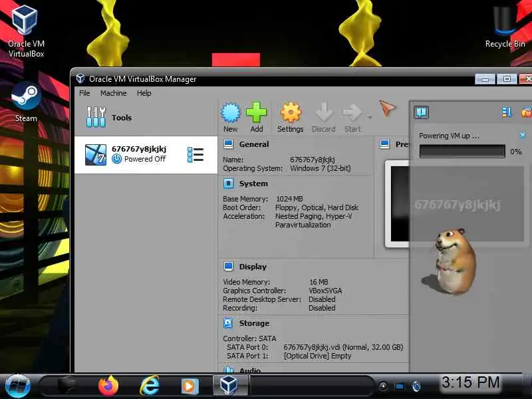Select the 676767y8jkjkj virtual machine

146,155
